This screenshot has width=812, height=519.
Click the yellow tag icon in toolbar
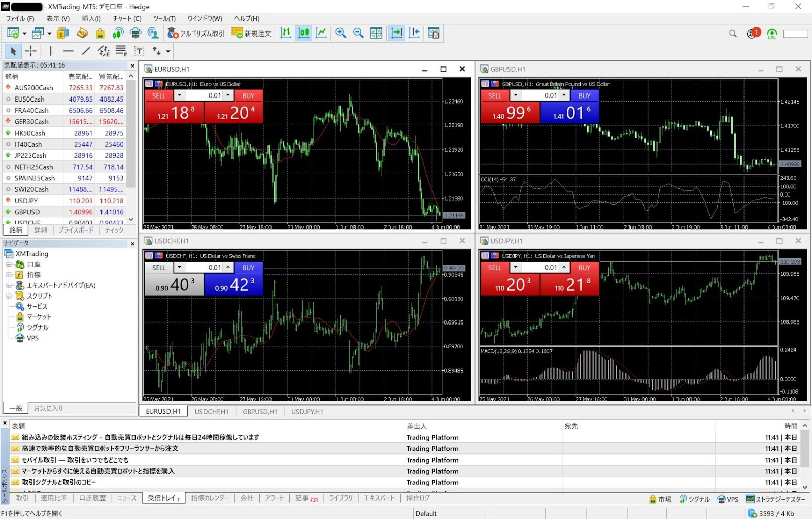[x=82, y=33]
